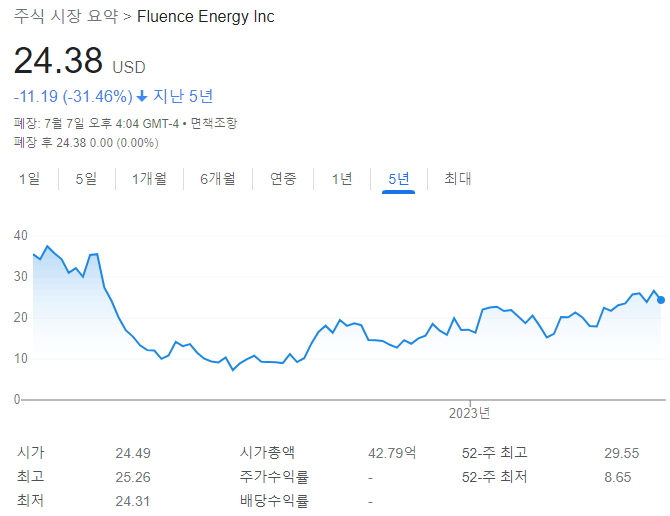Click the price 24.38 heading

(x=58, y=60)
